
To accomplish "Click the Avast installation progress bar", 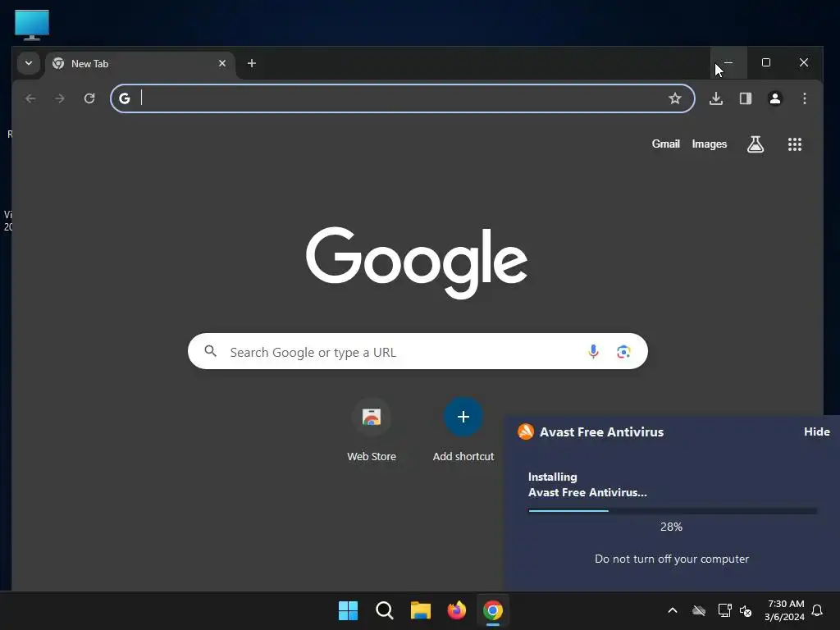I will 673,511.
